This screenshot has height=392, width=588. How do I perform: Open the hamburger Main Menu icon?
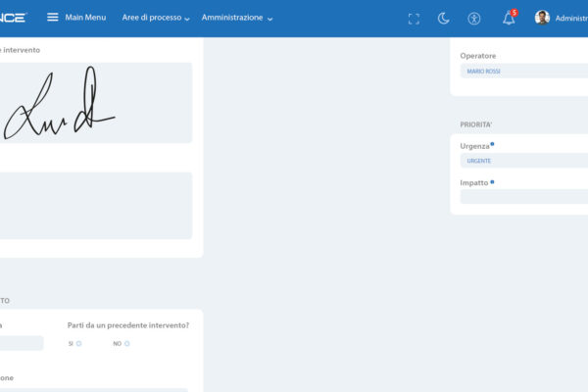(x=53, y=18)
